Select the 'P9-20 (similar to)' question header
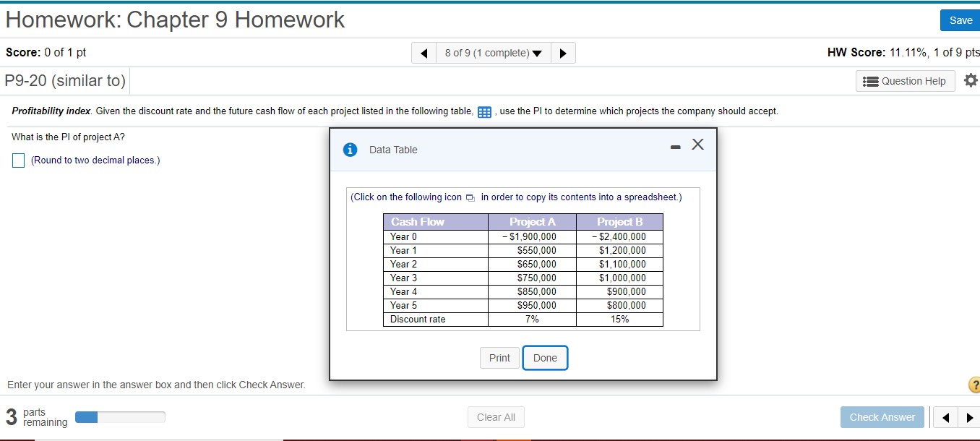 (x=65, y=80)
